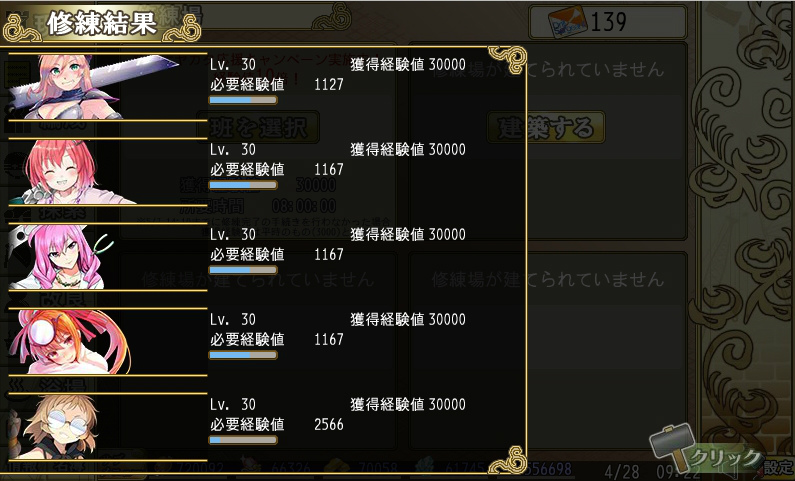795x481 pixels.
Task: Click the dimmed 建築する button
Action: pyautogui.click(x=546, y=127)
